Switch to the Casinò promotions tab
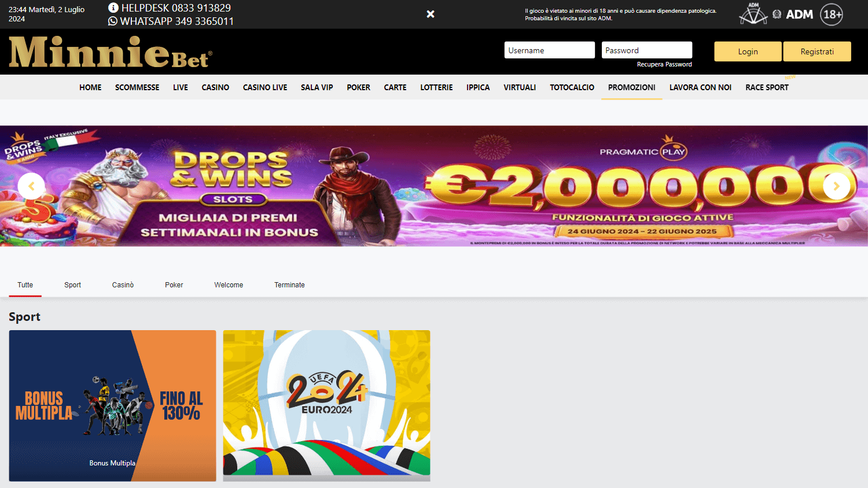The height and width of the screenshot is (488, 868). [123, 285]
